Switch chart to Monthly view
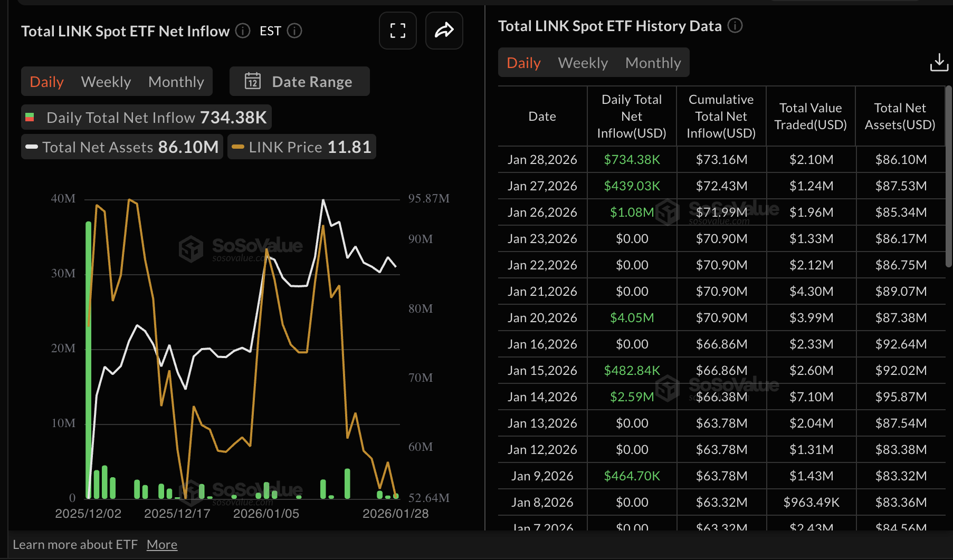This screenshot has width=953, height=560. (176, 81)
